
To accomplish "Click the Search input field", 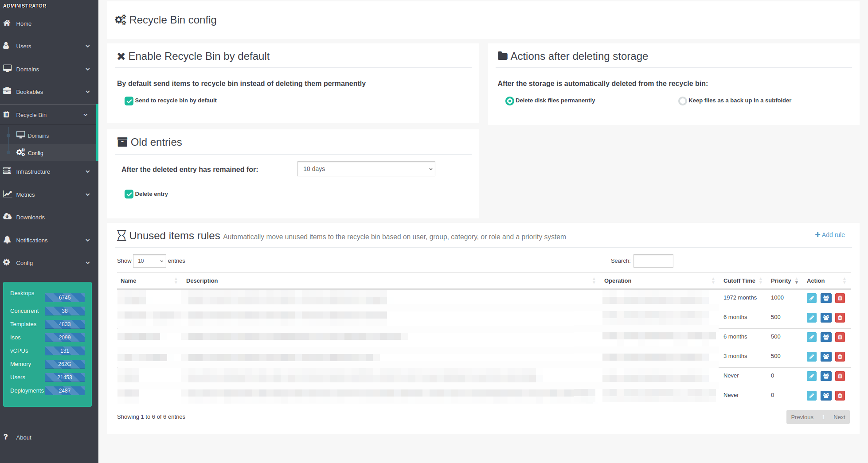I will 653,261.
